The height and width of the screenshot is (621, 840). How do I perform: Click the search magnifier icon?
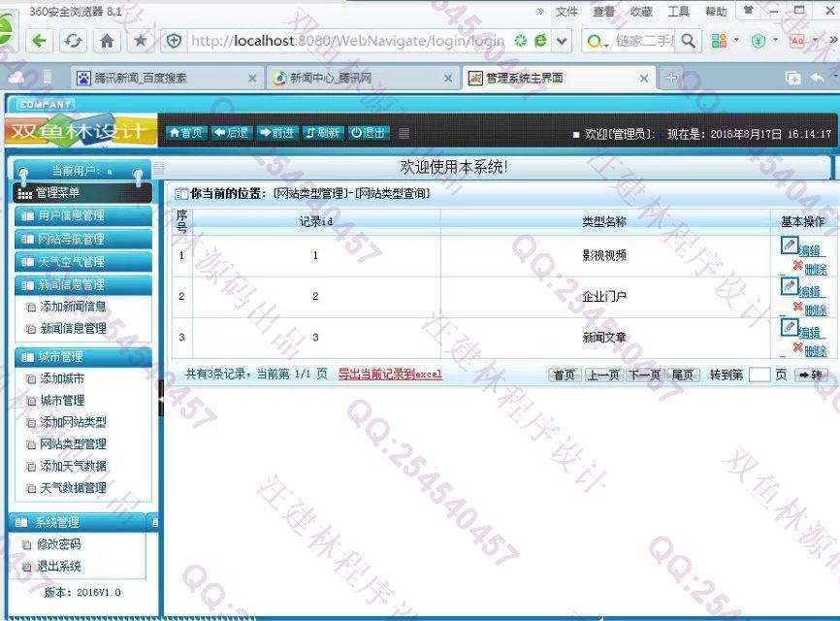688,41
